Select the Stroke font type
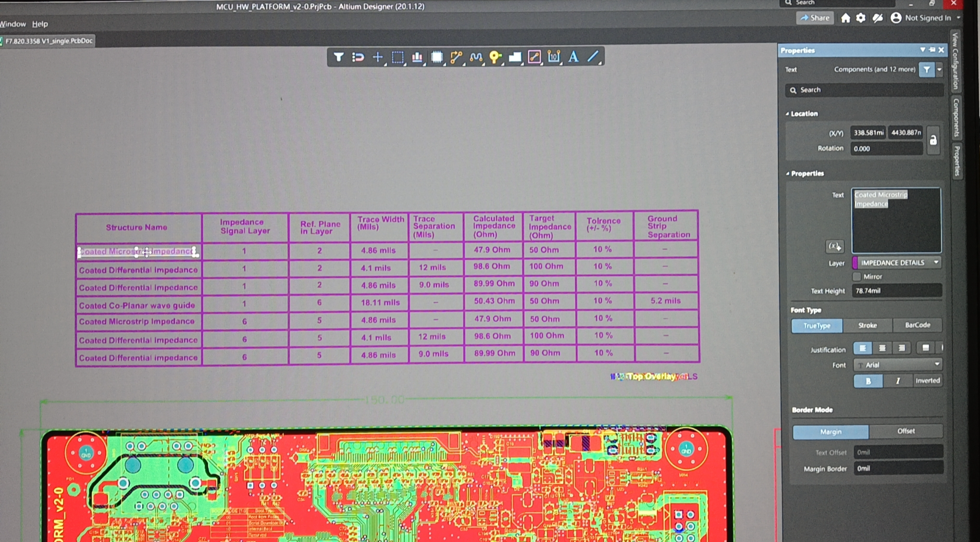Screen dimensions: 980x542 [867, 325]
